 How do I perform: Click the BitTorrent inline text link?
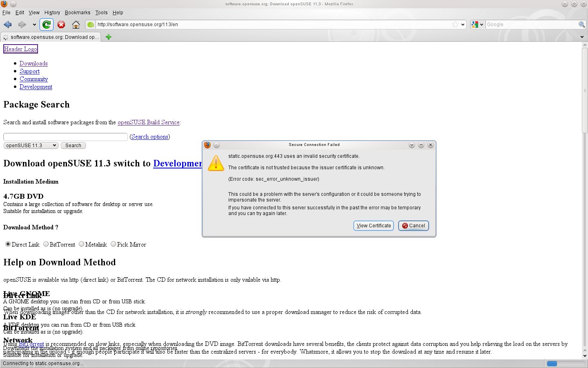tap(31, 344)
